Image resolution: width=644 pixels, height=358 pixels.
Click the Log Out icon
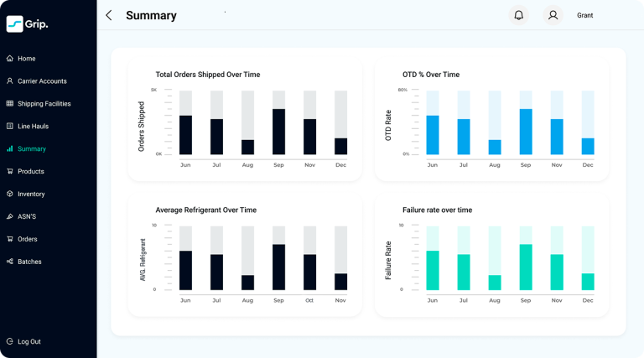10,342
